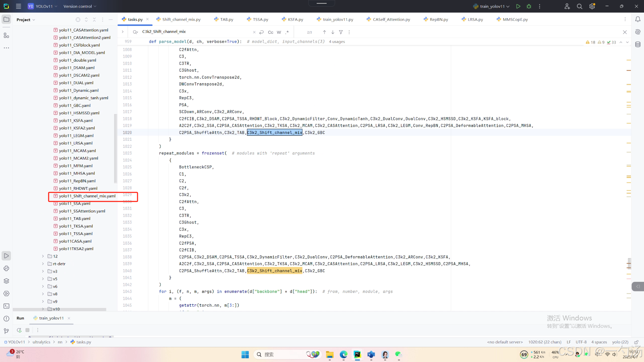Screen dimensions: 644x362
Task: Open the Python Packages tool window
Action: (6, 281)
